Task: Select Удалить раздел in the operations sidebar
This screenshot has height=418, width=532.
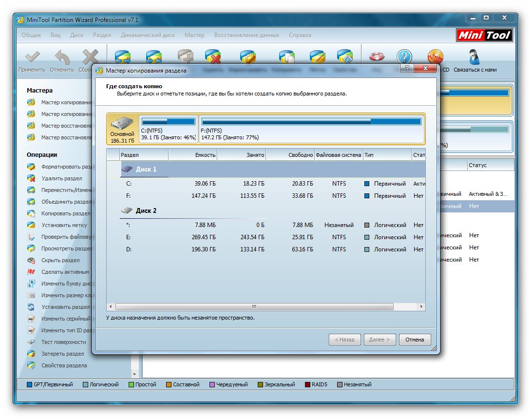Action: pyautogui.click(x=61, y=178)
